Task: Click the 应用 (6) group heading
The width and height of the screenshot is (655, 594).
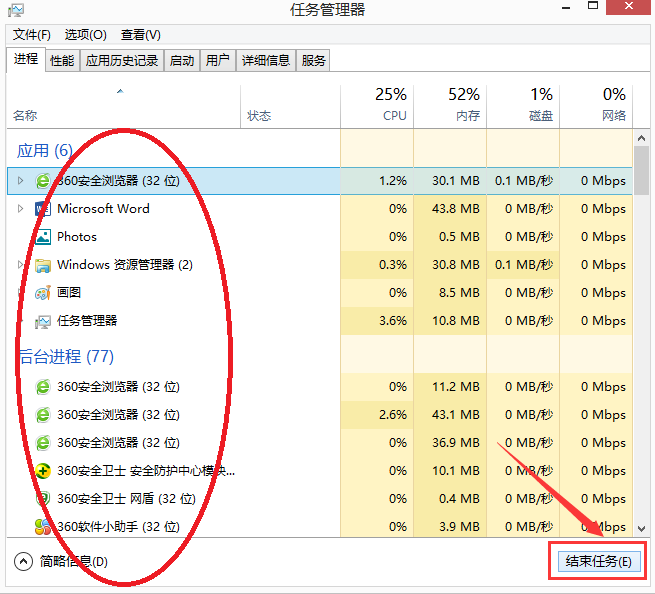Action: coord(45,150)
